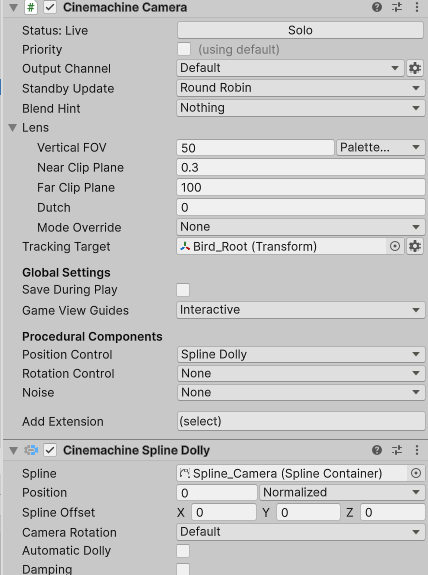Open the Standby Update dropdown
The width and height of the screenshot is (428, 575).
point(301,88)
